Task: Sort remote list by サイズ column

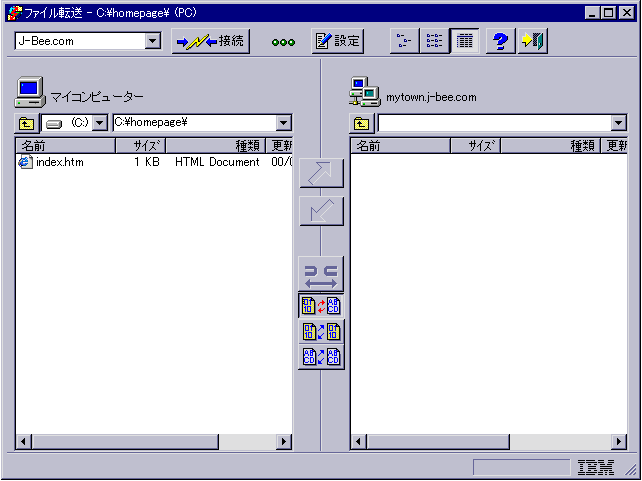Action: [476, 146]
